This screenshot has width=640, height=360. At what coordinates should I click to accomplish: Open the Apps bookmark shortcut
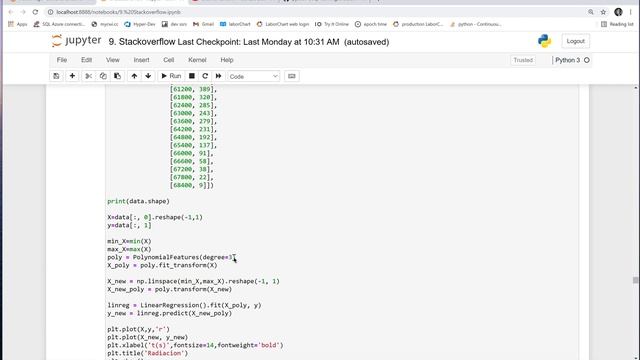pyautogui.click(x=18, y=24)
